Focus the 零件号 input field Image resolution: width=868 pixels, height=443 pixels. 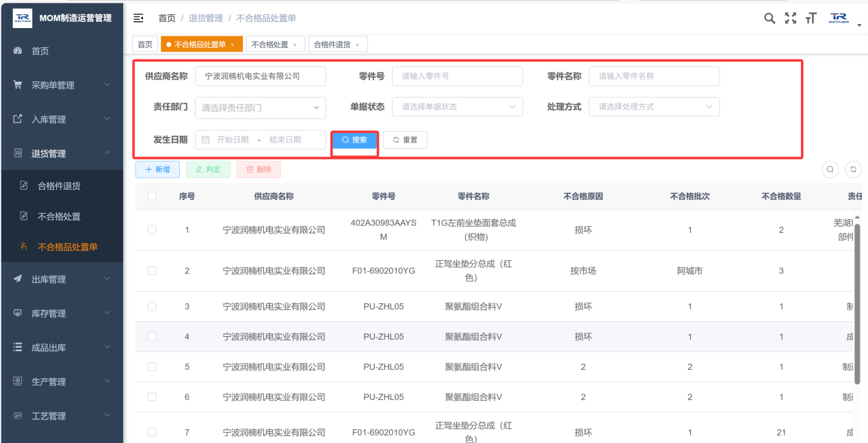click(x=457, y=76)
